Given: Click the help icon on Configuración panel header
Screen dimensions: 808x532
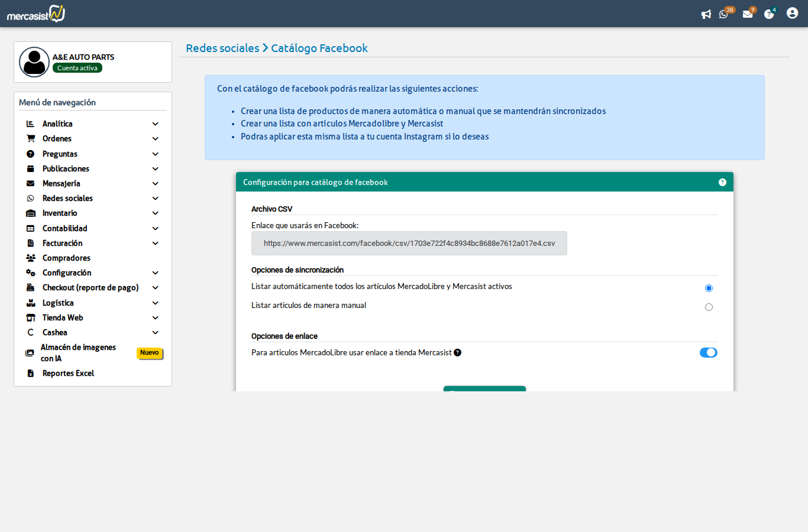Looking at the screenshot, I should tap(722, 182).
